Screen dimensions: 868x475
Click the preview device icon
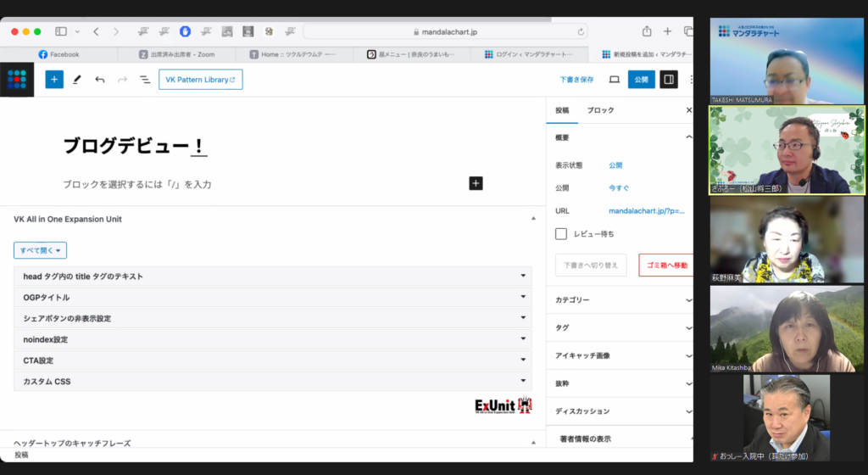[x=615, y=80]
